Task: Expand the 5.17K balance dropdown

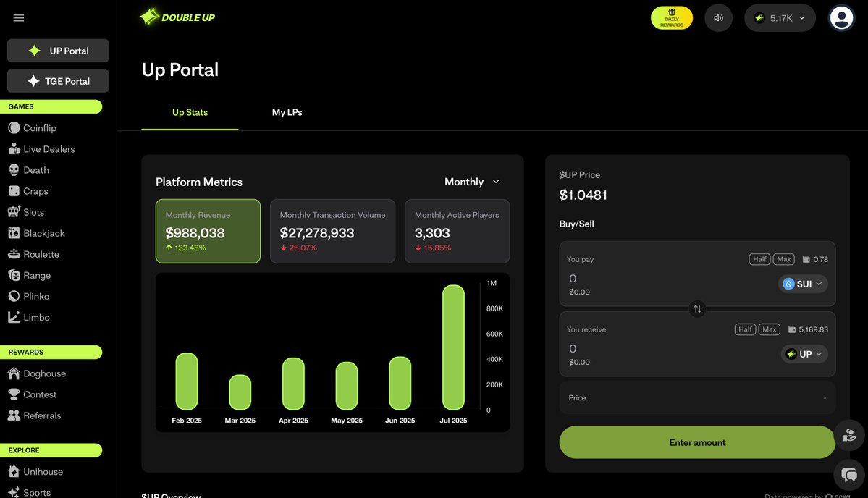Action: tap(780, 17)
